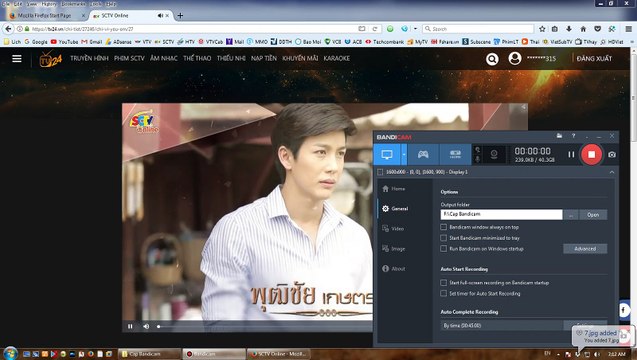Click the Open output folder button
The height and width of the screenshot is (360, 637).
tap(593, 215)
